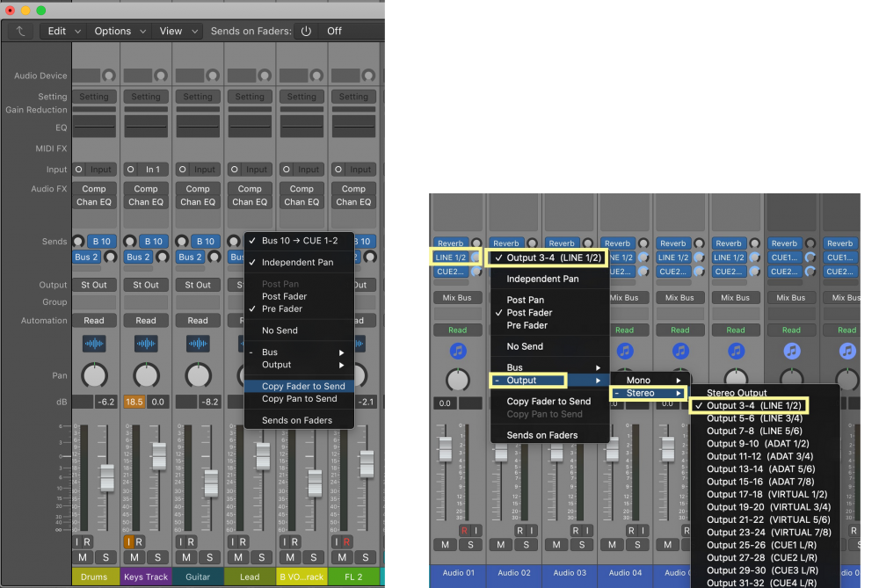Toggle Sends on Faders power button
The height and width of the screenshot is (588, 879).
(x=306, y=31)
